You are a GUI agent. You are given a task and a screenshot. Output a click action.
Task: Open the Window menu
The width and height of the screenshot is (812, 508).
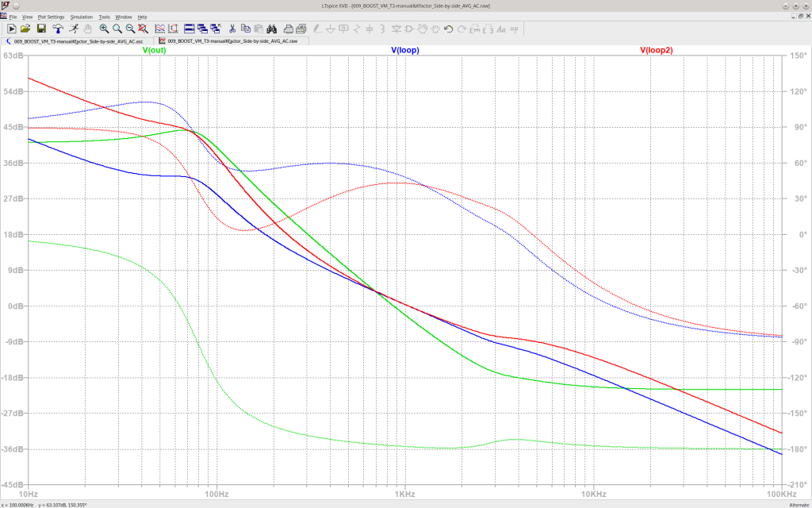click(x=124, y=17)
